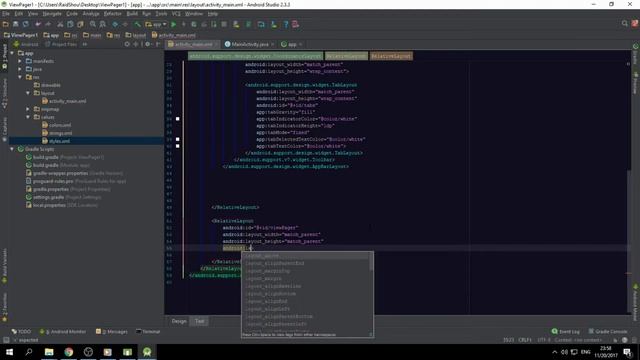Open Chrome from the taskbar
Image resolution: width=640 pixels, height=360 pixels.
point(69,352)
